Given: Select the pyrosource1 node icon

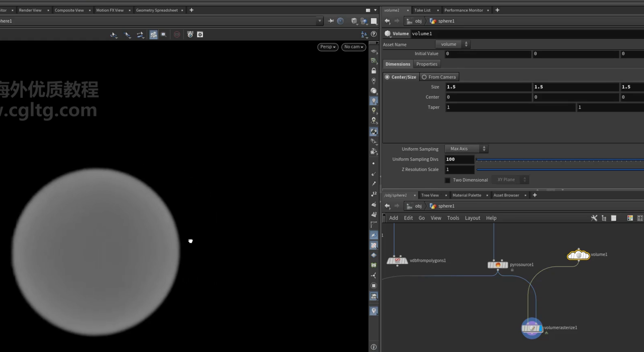Looking at the screenshot, I should pos(497,265).
